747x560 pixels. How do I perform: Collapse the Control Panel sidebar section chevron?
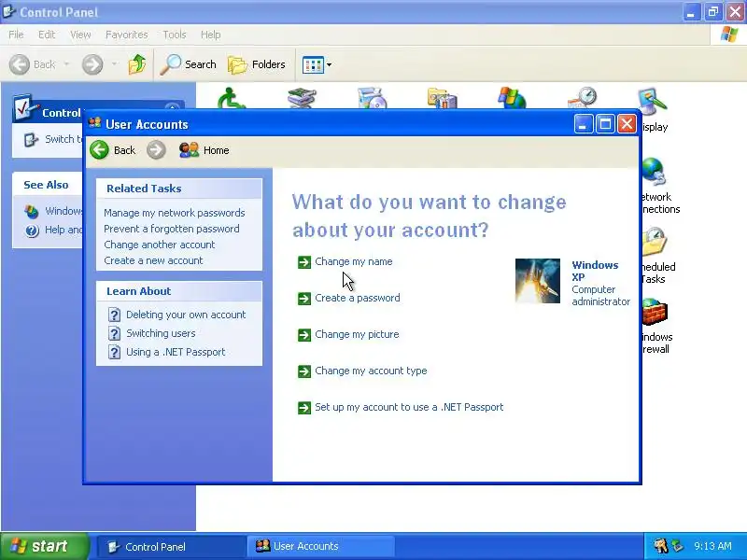tap(172, 106)
